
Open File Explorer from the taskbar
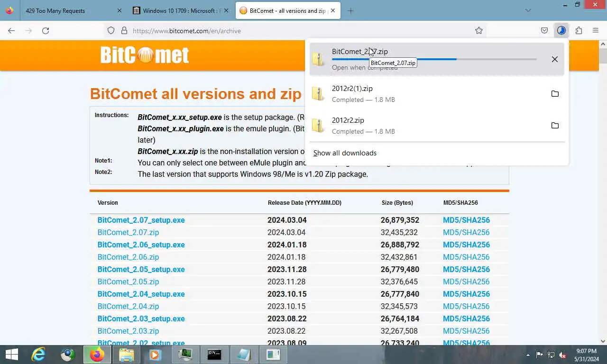pos(126,355)
